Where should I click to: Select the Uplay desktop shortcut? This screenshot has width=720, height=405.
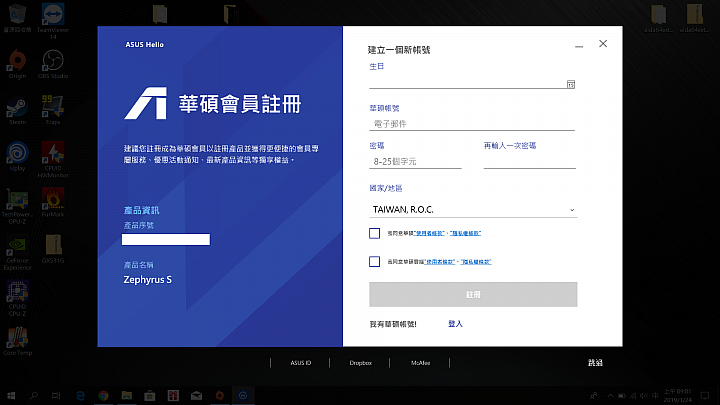click(x=17, y=156)
